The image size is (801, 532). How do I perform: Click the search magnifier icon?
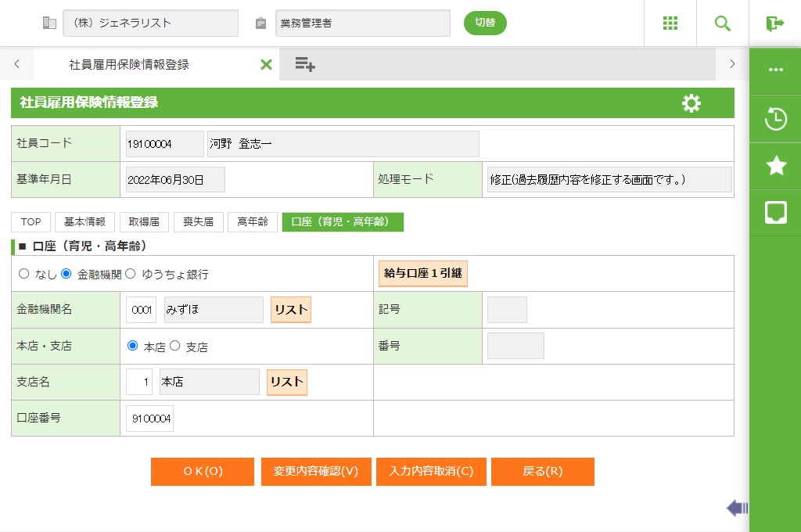click(x=722, y=23)
